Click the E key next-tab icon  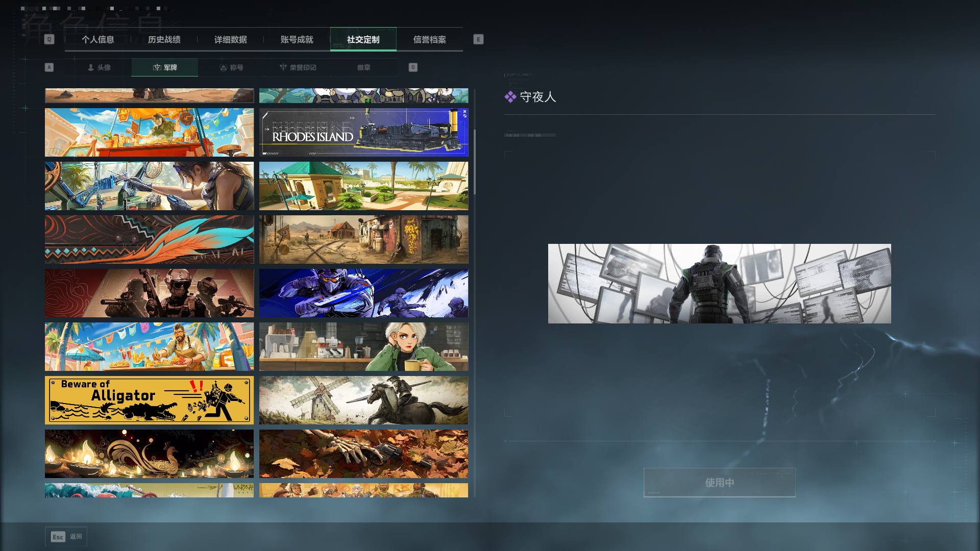(x=478, y=39)
